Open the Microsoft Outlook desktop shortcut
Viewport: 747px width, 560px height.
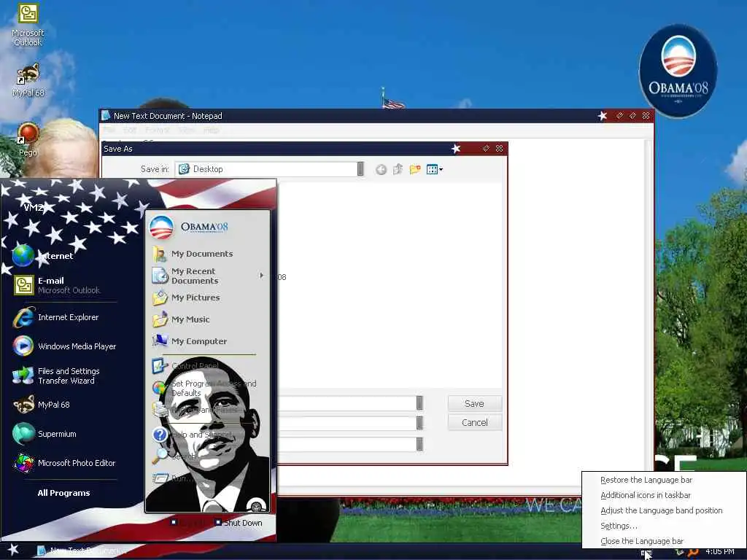pos(28,24)
